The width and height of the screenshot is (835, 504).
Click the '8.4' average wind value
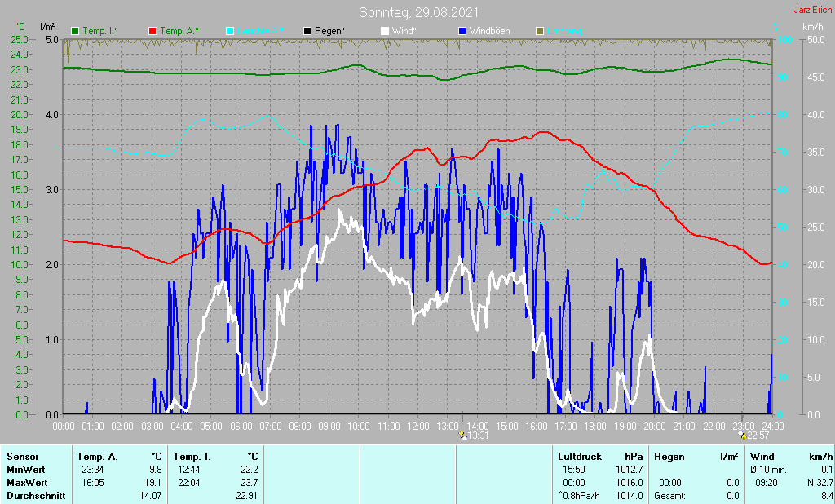[827, 496]
